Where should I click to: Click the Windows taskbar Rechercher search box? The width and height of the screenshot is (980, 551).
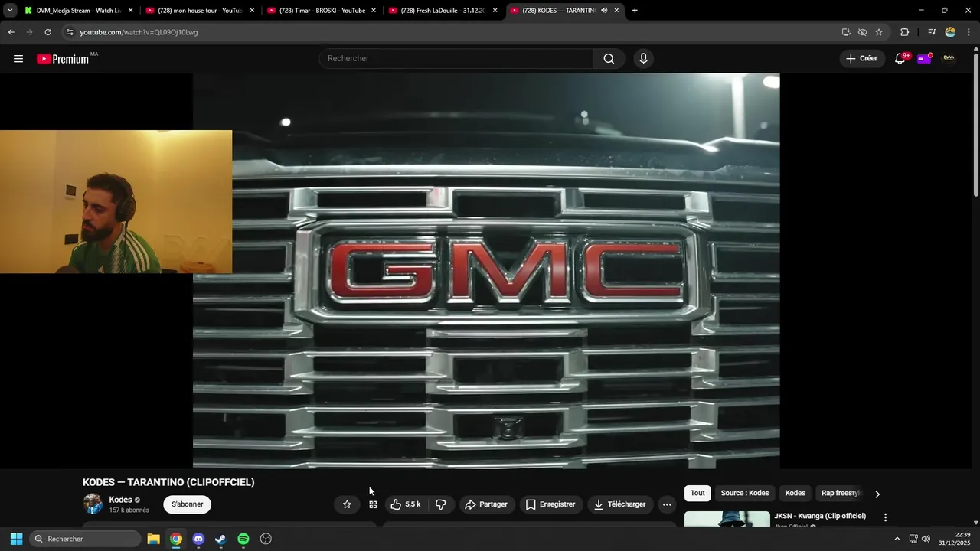[x=86, y=539]
